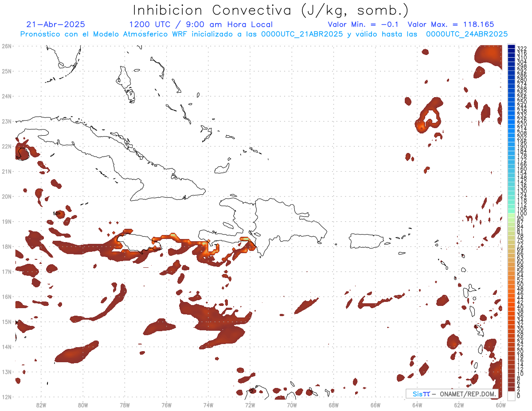Click the 60W longitude label
Screen dimensions: 532x411
coord(501,404)
